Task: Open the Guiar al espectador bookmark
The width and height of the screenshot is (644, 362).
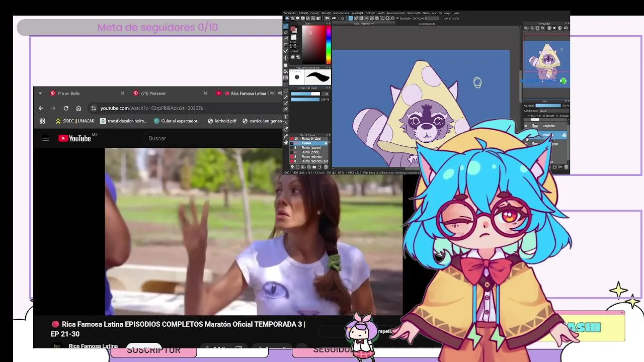Action: click(x=177, y=121)
